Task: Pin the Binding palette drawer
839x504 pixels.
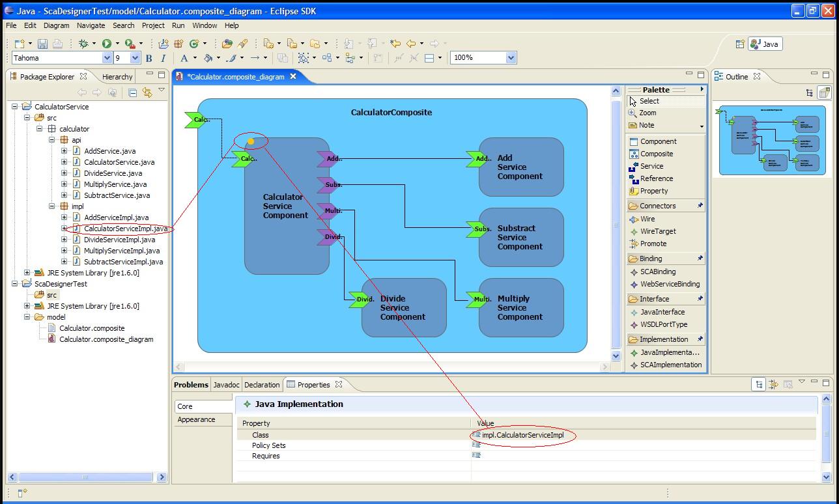Action: (x=700, y=259)
